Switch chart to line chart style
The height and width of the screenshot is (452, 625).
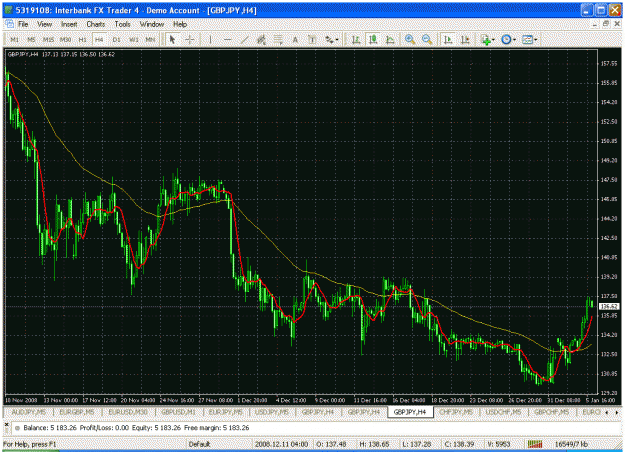390,39
